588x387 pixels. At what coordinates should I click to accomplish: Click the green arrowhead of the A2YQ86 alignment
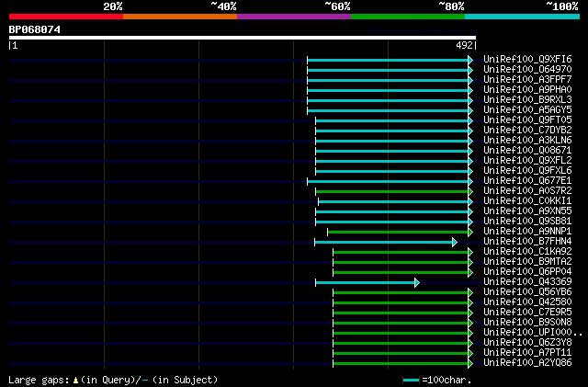[470, 363]
